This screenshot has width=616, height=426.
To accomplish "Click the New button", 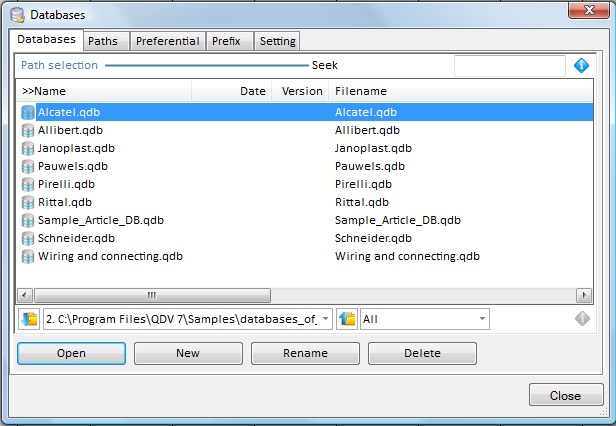I will pyautogui.click(x=188, y=353).
